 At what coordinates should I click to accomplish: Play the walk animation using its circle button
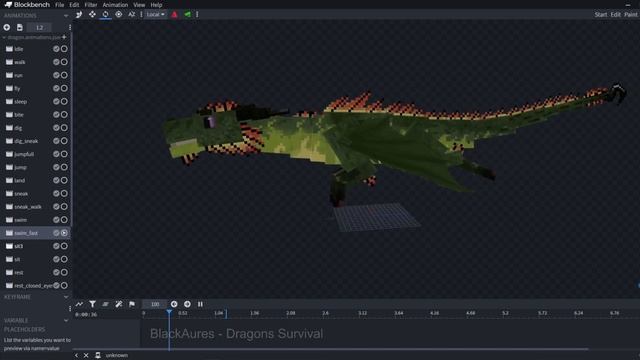pos(64,62)
